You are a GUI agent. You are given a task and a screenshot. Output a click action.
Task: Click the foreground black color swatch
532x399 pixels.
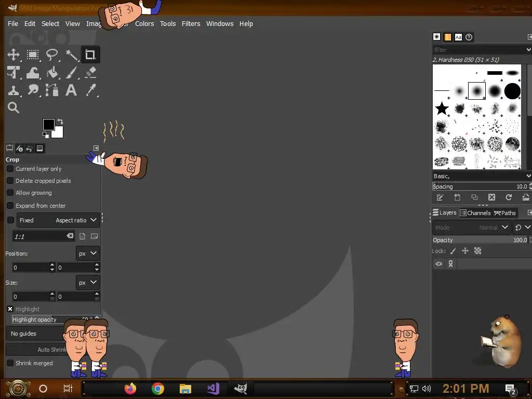click(x=48, y=125)
